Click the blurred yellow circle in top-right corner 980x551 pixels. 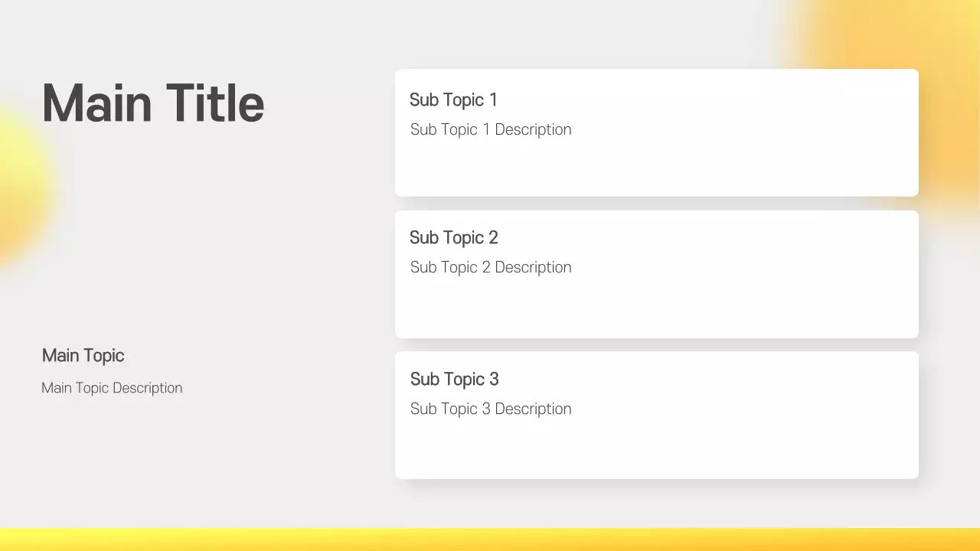point(942,46)
